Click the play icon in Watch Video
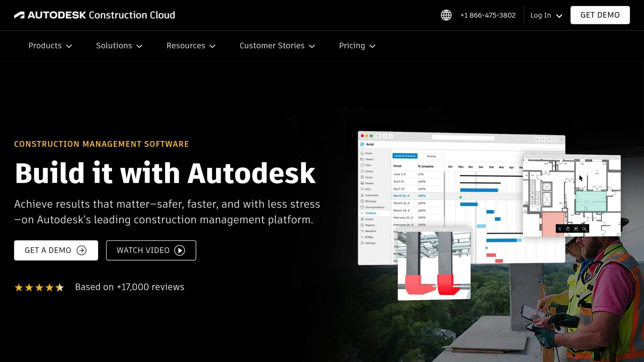The image size is (644, 362). (180, 250)
